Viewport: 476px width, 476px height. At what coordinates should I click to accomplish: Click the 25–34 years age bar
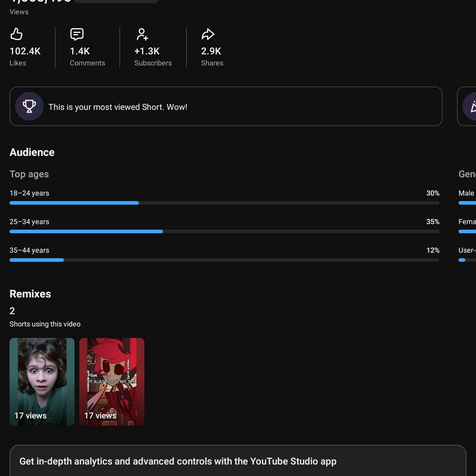(x=225, y=231)
